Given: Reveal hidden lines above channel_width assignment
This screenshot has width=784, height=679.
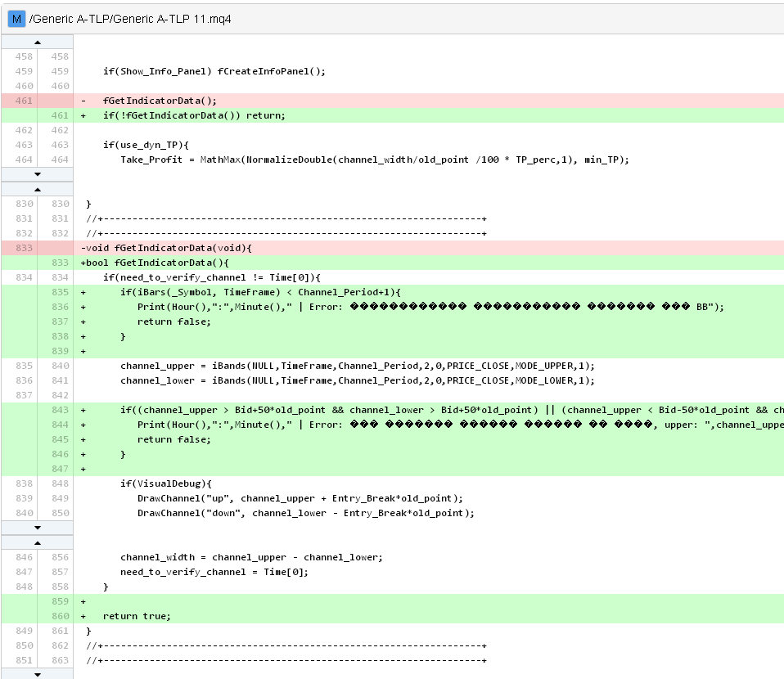Looking at the screenshot, I should pos(38,542).
